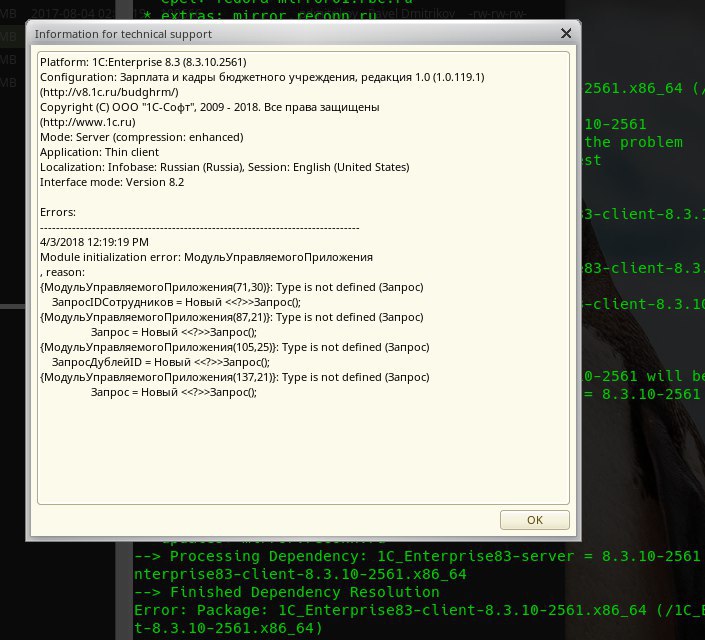The image size is (705, 640).
Task: Click the 'ЗапросДублейID = Новый' code line
Action: coord(161,362)
